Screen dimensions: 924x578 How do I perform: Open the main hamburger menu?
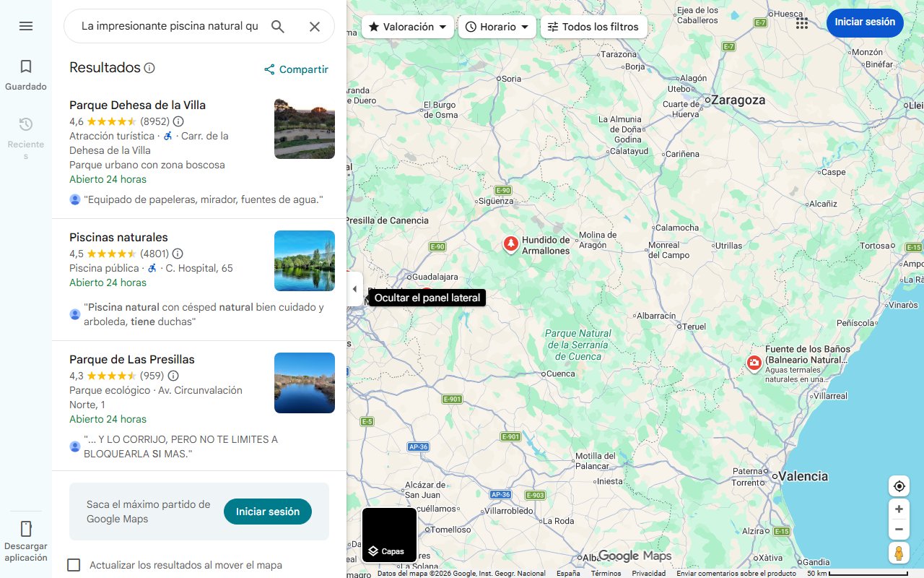(x=25, y=25)
